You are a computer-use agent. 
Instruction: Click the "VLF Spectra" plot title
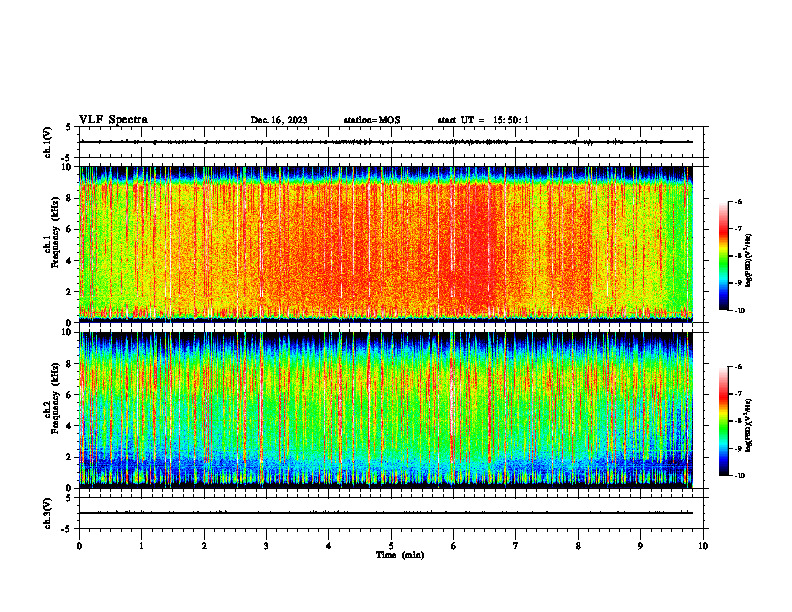coord(113,120)
